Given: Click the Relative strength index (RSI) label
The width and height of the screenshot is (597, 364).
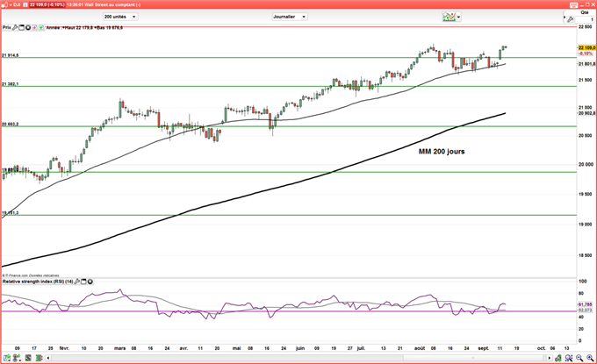Looking at the screenshot, I should 38,282.
